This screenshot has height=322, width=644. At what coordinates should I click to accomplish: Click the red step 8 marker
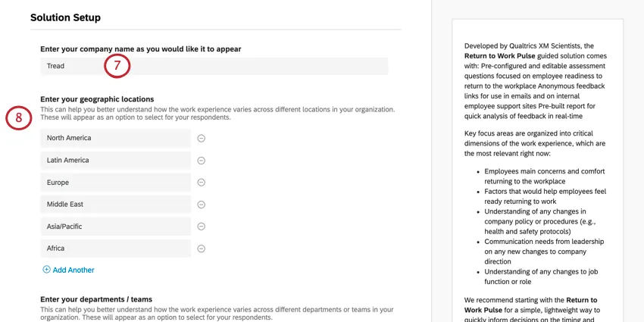(x=19, y=117)
